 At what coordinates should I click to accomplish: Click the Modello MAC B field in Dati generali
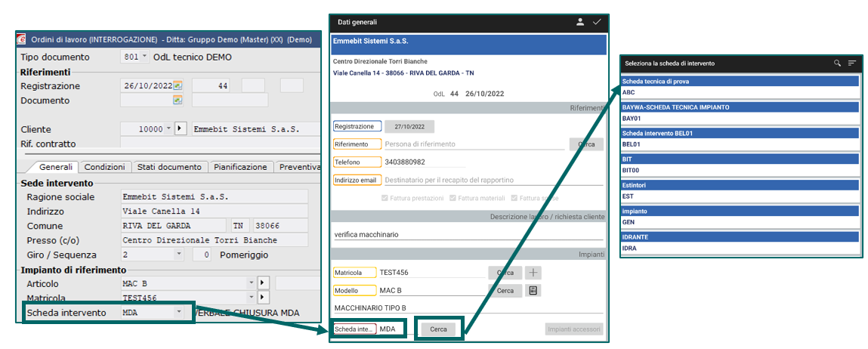[x=431, y=291]
